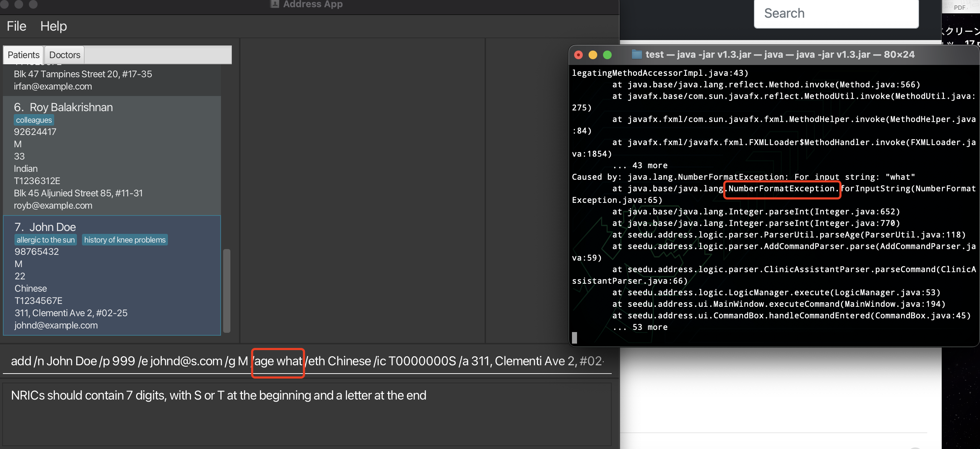The height and width of the screenshot is (449, 980).
Task: Click the colleagues tag on Roy Balakrishnan
Action: (x=34, y=120)
